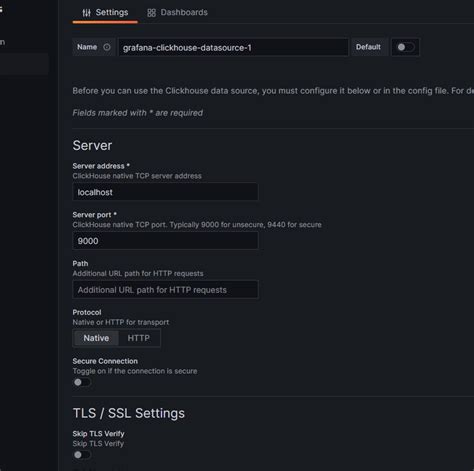474x471 pixels.
Task: Click the grid icon beside Dashboards
Action: (x=151, y=13)
